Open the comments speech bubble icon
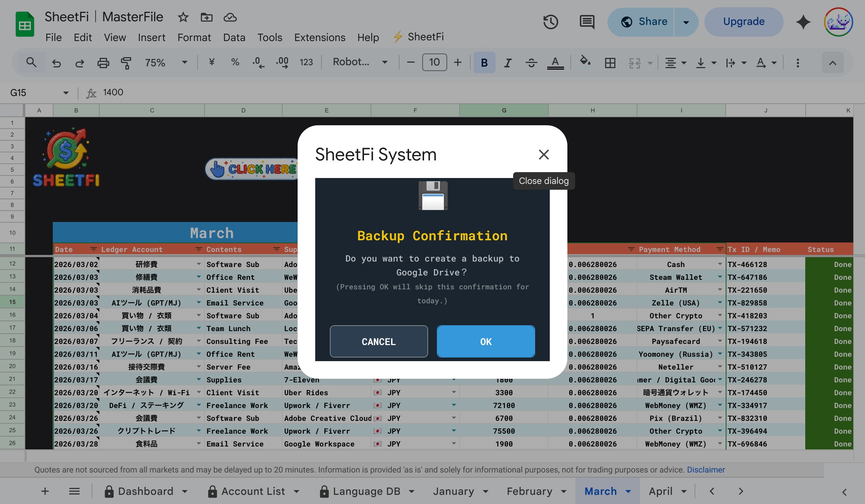Screen dimensions: 865x504 (587, 22)
